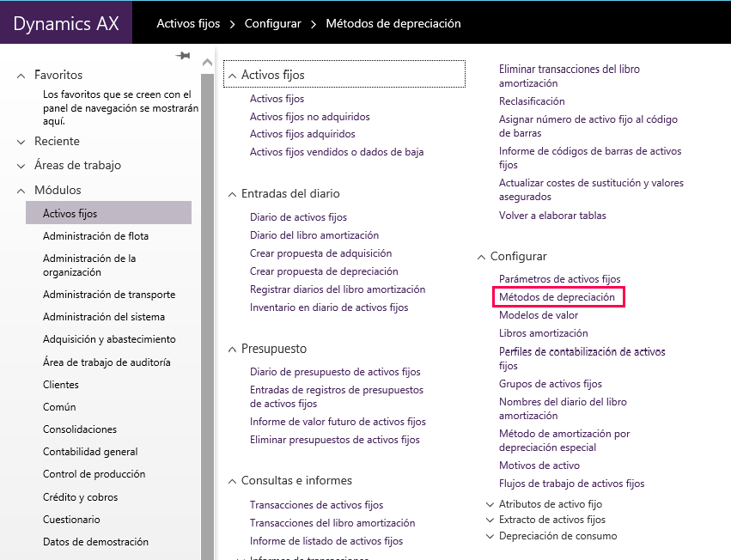This screenshot has height=560, width=731.
Task: Open Modelos de valor link
Action: [x=539, y=315]
